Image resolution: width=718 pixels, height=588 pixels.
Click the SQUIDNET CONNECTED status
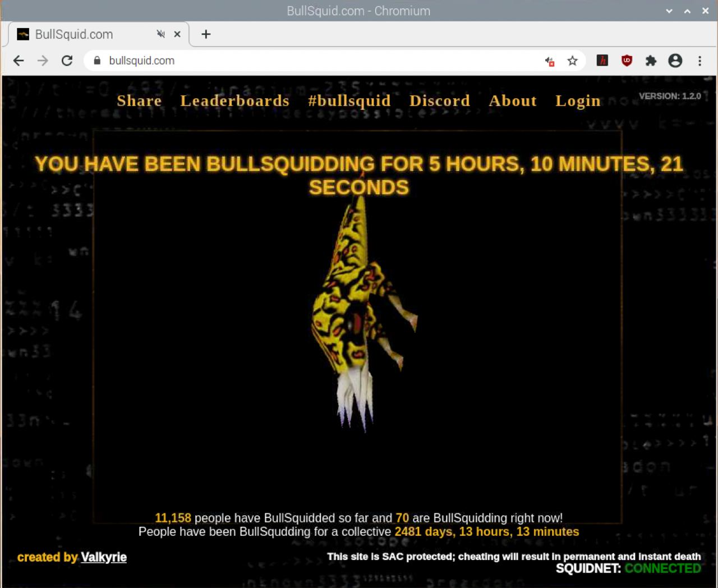coord(628,568)
